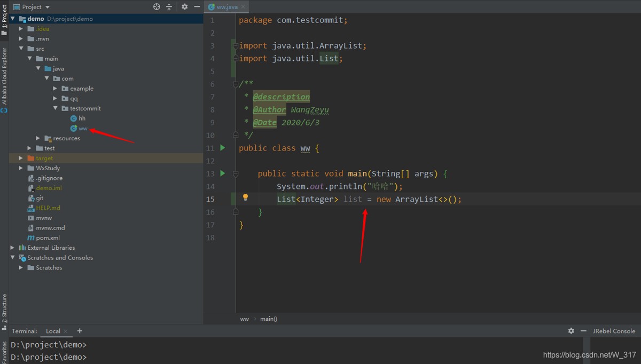Image resolution: width=641 pixels, height=364 pixels.
Task: Add a new terminal tab with plus
Action: (x=80, y=331)
